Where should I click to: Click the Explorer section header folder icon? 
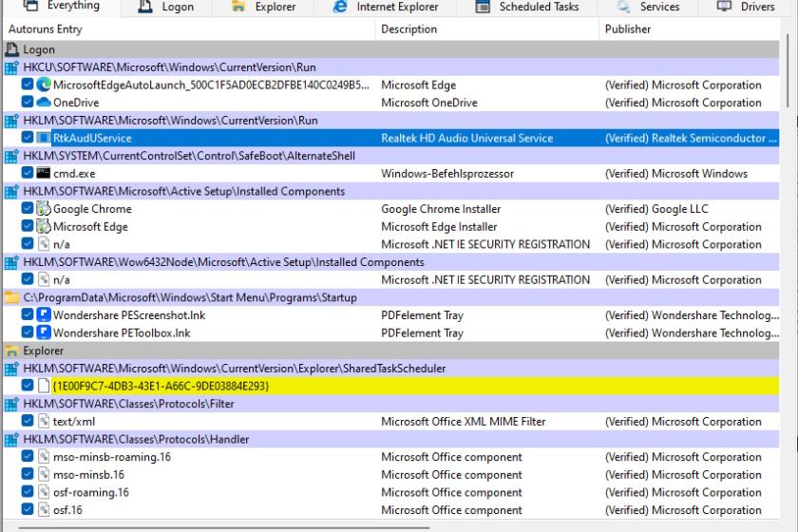click(x=11, y=351)
